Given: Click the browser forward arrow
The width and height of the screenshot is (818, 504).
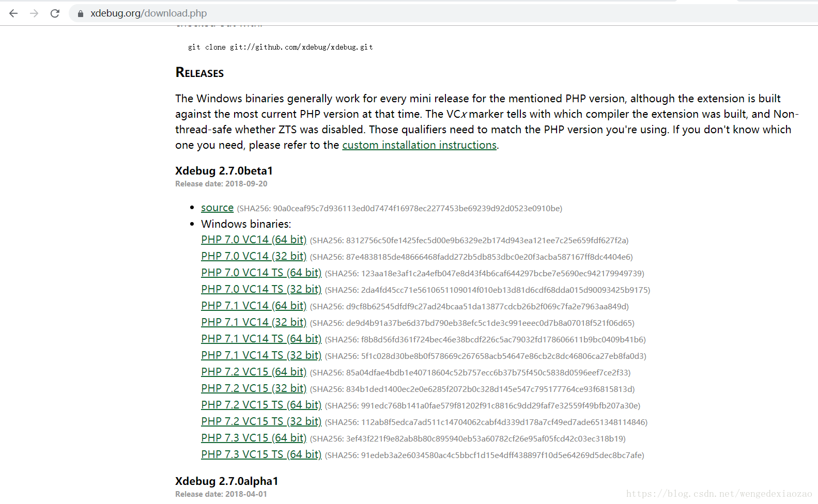Looking at the screenshot, I should (x=34, y=13).
